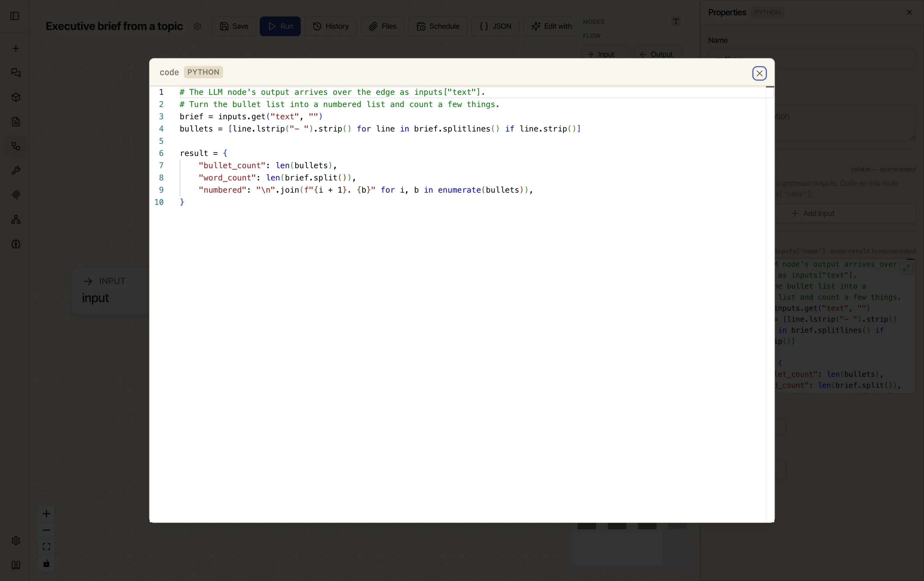Click the plus icon in left sidebar
The width and height of the screenshot is (924, 581).
point(16,48)
